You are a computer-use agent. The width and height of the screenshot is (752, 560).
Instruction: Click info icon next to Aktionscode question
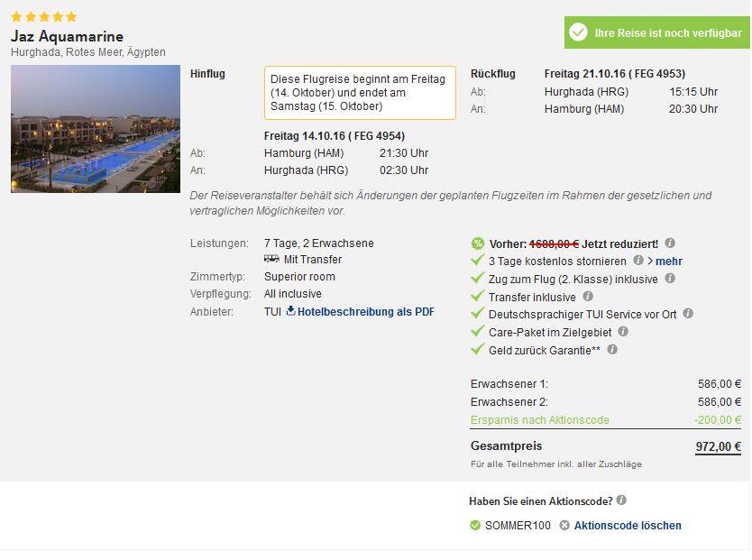point(621,500)
